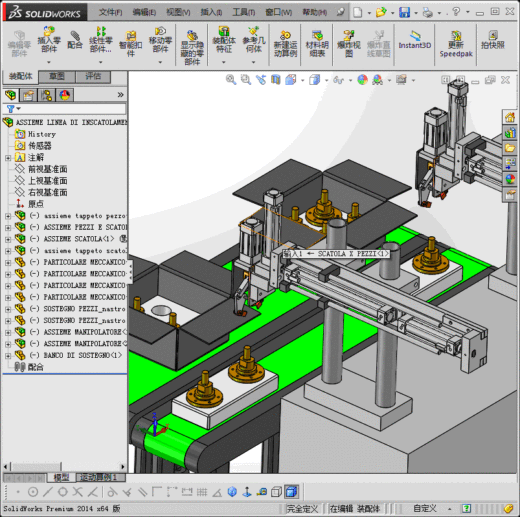The image size is (520, 517).
Task: Click the Appearances color ball in right task pane
Action: pyautogui.click(x=510, y=179)
